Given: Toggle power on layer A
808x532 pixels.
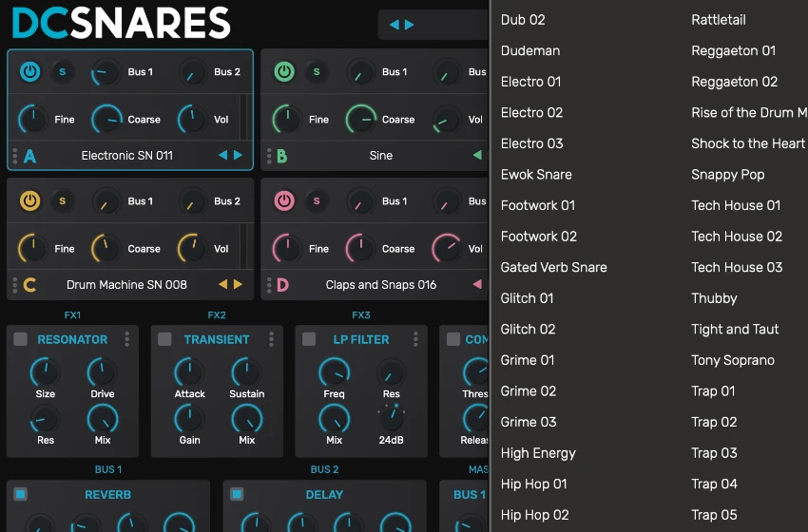Looking at the screenshot, I should [x=29, y=71].
